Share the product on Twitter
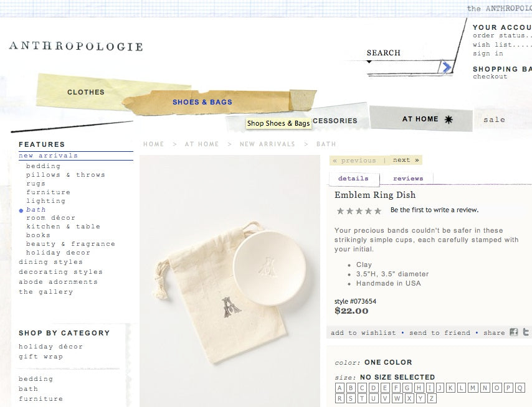The width and height of the screenshot is (532, 407). [x=526, y=332]
